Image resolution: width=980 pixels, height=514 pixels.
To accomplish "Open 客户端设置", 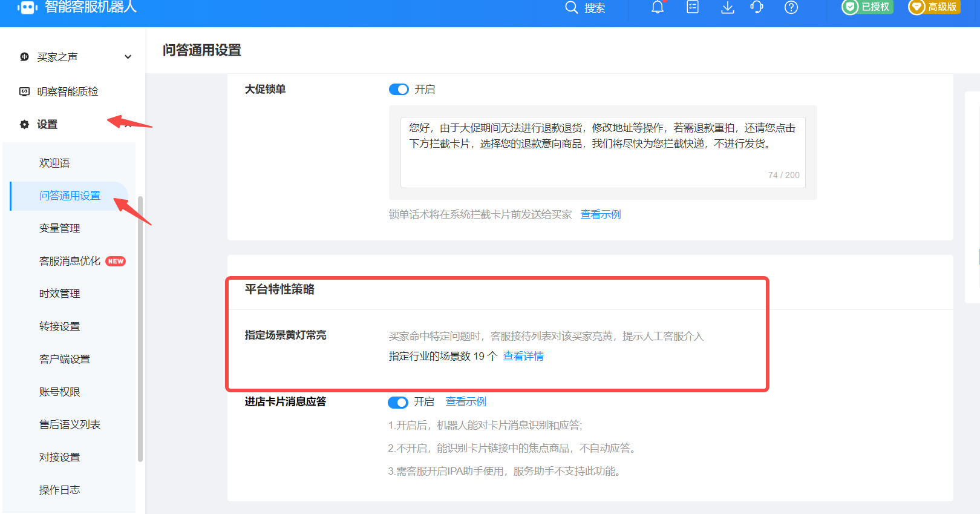I will pyautogui.click(x=64, y=359).
